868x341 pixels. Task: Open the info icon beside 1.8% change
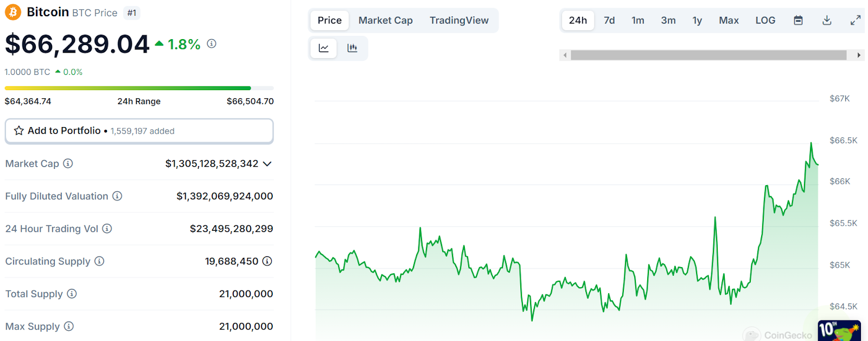click(x=212, y=43)
